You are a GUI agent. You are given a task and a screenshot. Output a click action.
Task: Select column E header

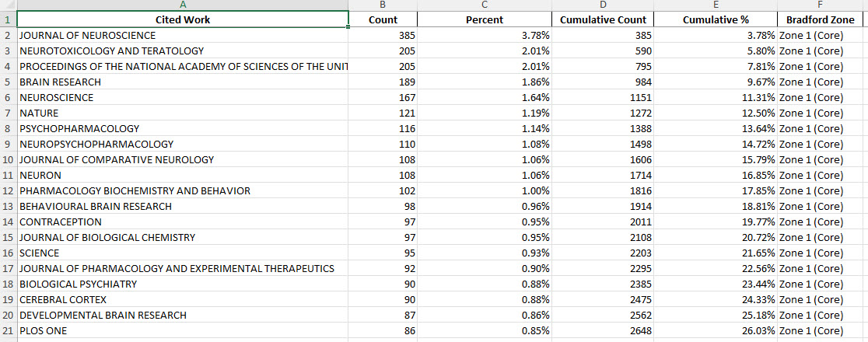pyautogui.click(x=716, y=5)
